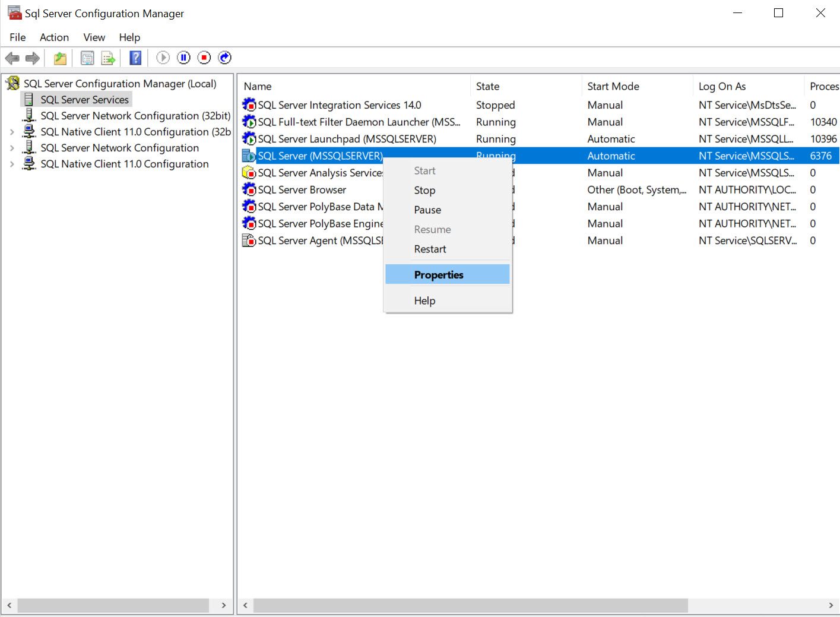This screenshot has height=617, width=840.
Task: Click the Start Service toolbar button
Action: coord(163,58)
